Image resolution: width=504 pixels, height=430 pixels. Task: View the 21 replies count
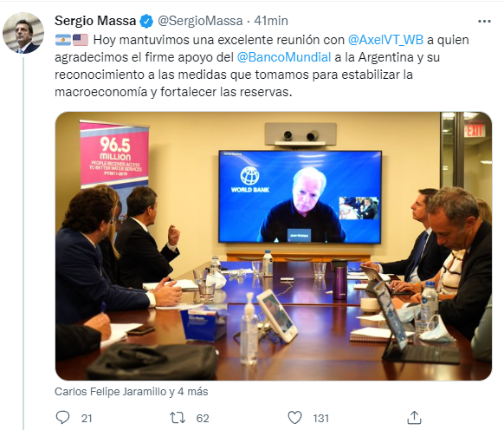(87, 418)
